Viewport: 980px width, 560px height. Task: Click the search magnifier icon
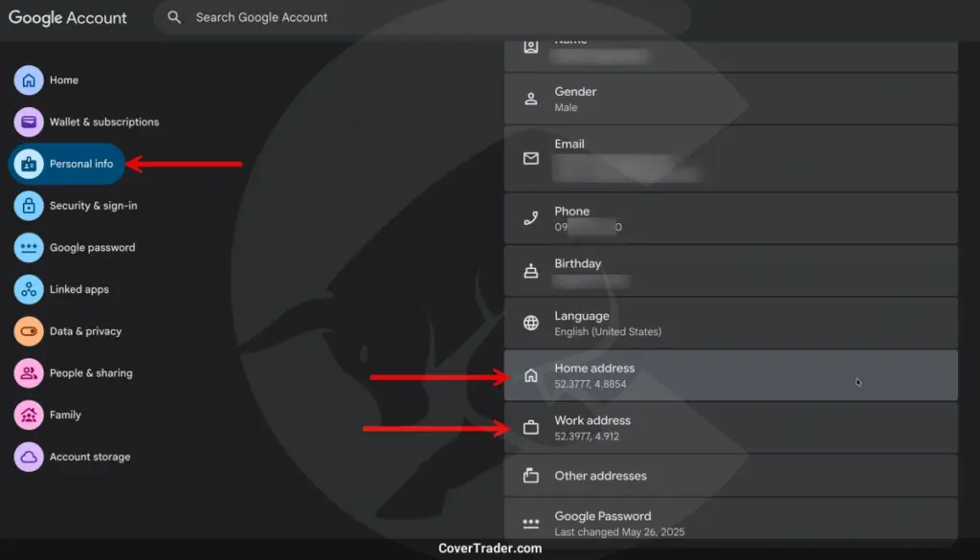click(x=174, y=17)
